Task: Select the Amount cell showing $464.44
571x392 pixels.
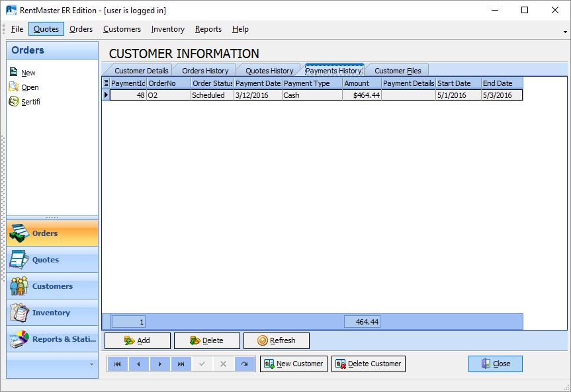Action: (x=362, y=95)
